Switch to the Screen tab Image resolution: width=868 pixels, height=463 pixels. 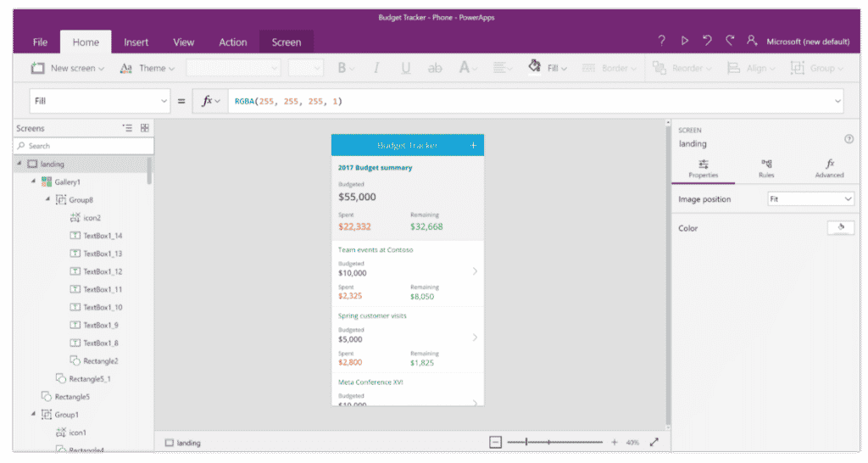[x=287, y=42]
